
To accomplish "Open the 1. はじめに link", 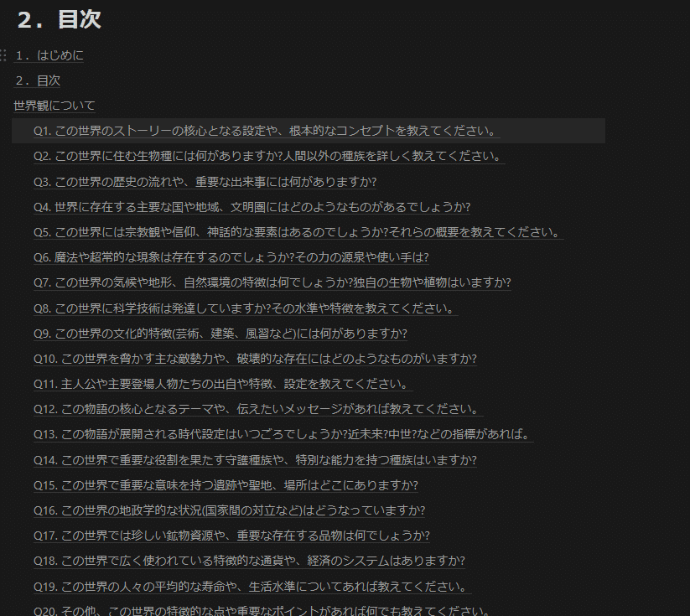I will [49, 55].
